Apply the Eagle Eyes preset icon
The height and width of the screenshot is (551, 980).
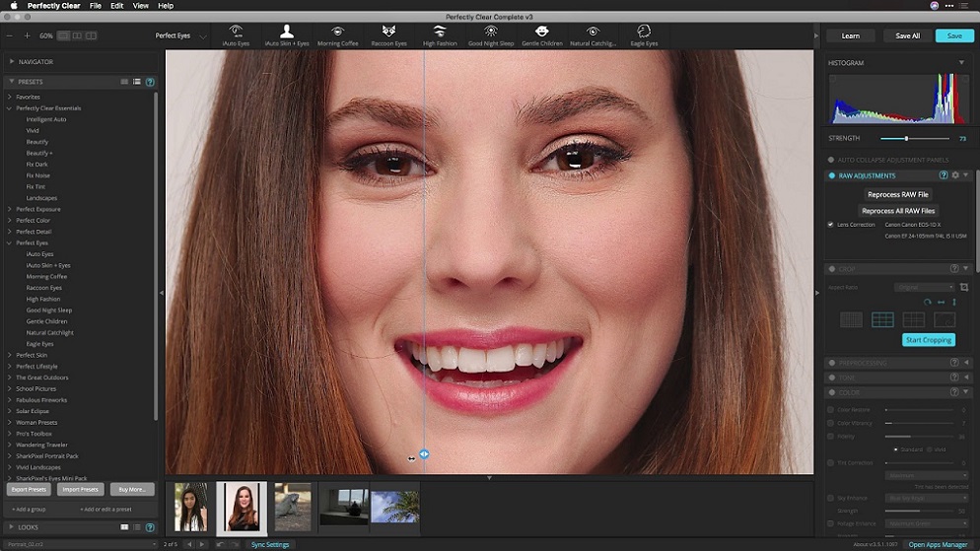pyautogui.click(x=644, y=31)
